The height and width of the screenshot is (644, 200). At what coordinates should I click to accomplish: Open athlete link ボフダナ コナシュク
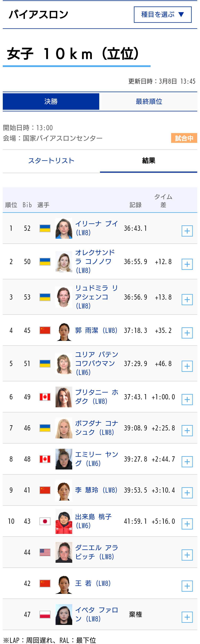(96, 428)
